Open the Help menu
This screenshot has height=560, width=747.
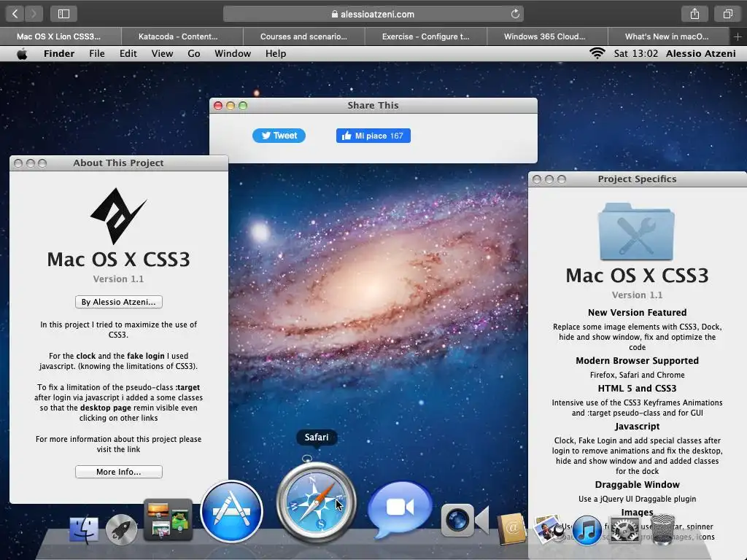pos(275,53)
